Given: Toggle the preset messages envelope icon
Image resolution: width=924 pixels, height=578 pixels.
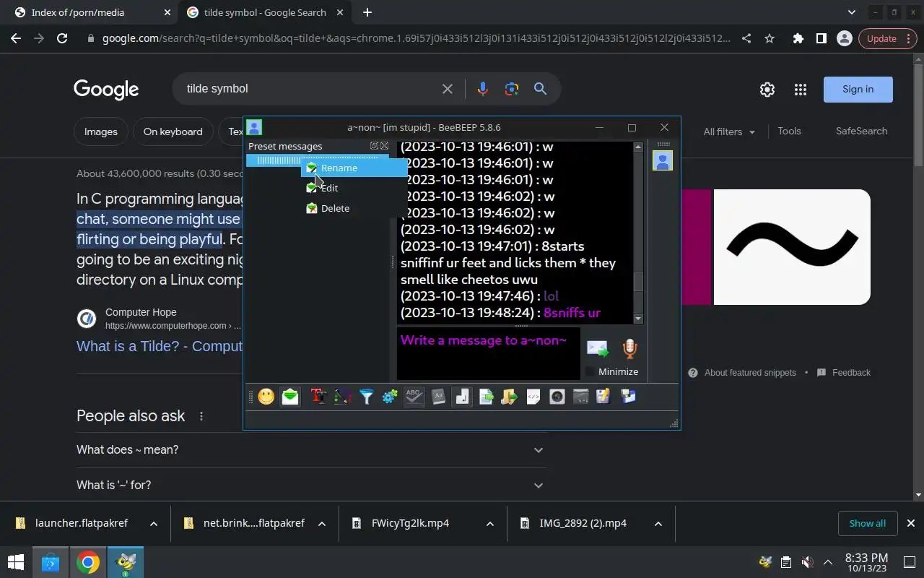Looking at the screenshot, I should click(x=290, y=397).
